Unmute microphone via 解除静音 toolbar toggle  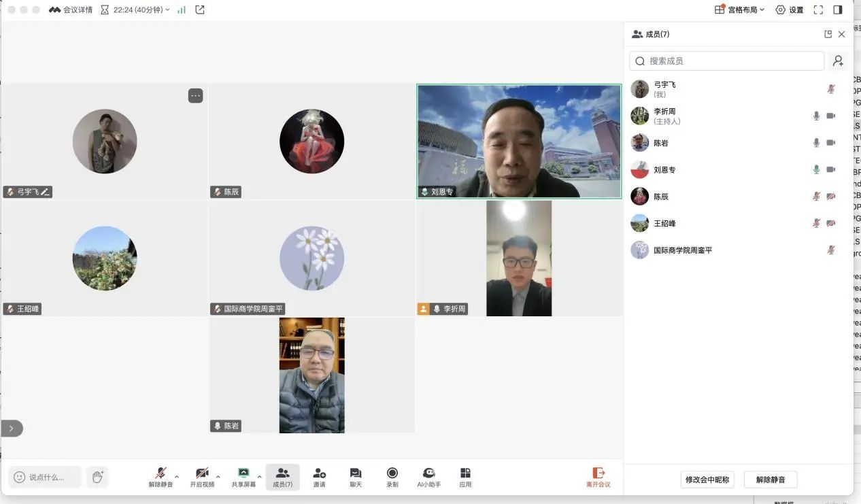pos(161,477)
